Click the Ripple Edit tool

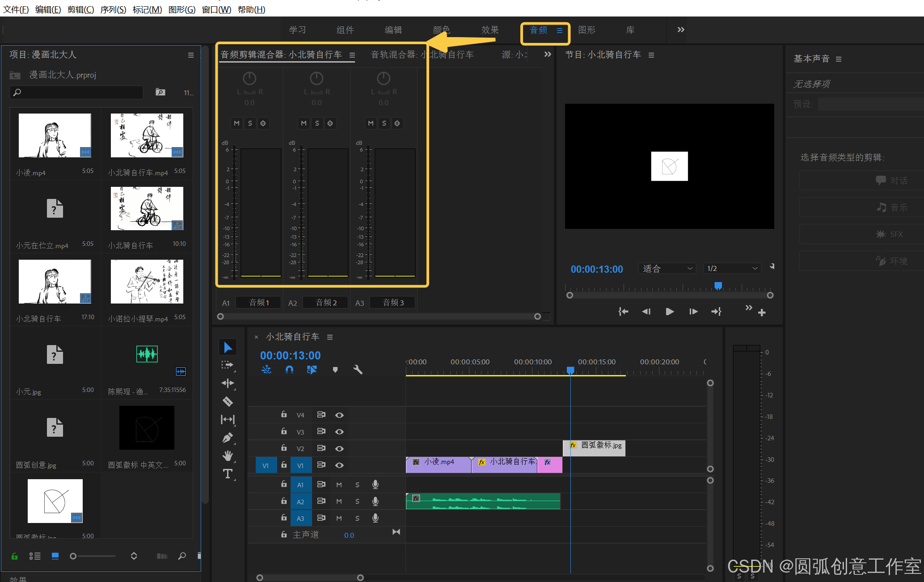[228, 383]
